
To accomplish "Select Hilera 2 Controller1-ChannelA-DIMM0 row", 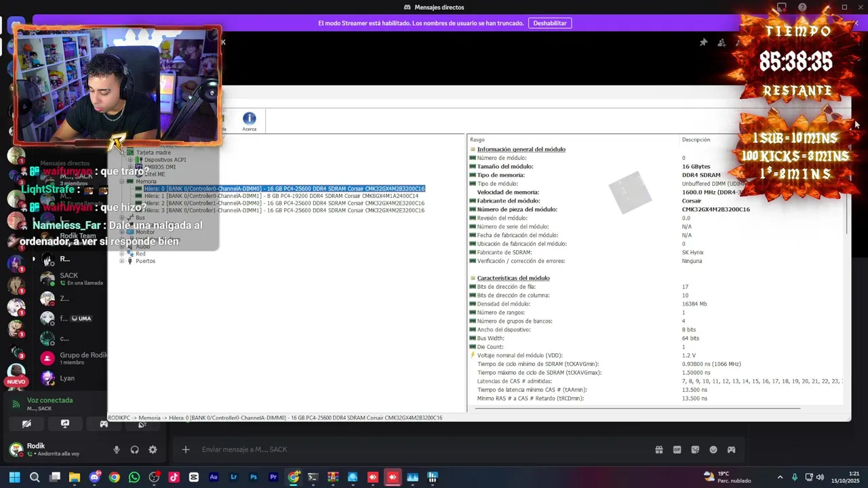I will coord(284,203).
